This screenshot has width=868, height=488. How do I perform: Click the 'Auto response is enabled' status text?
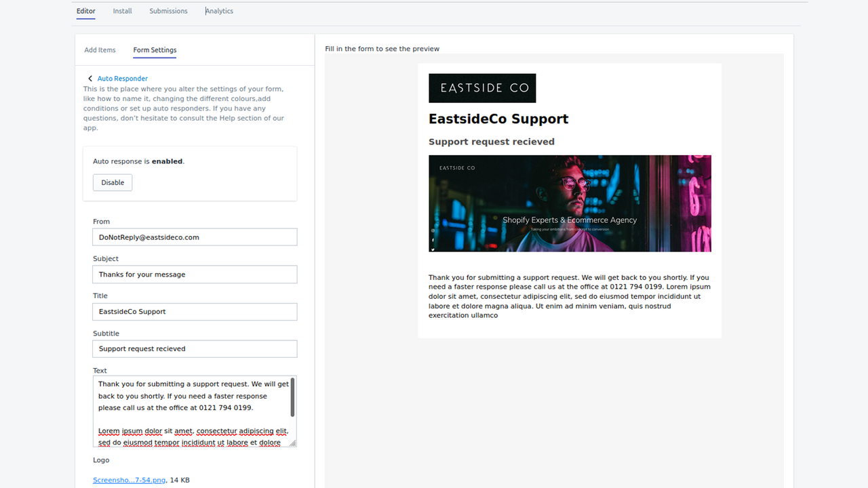point(139,161)
